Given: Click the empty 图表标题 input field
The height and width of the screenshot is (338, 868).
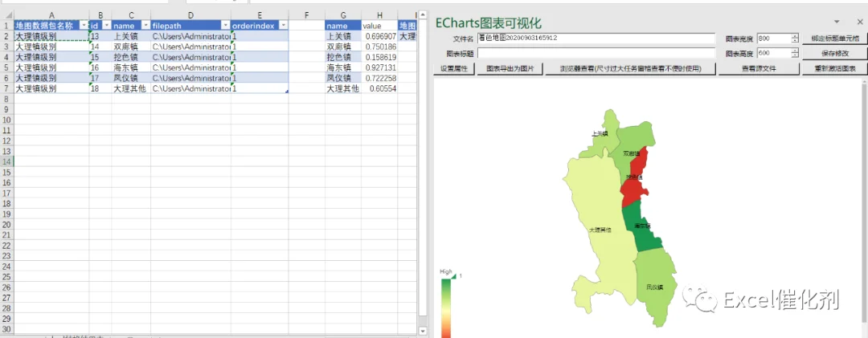Looking at the screenshot, I should (596, 53).
